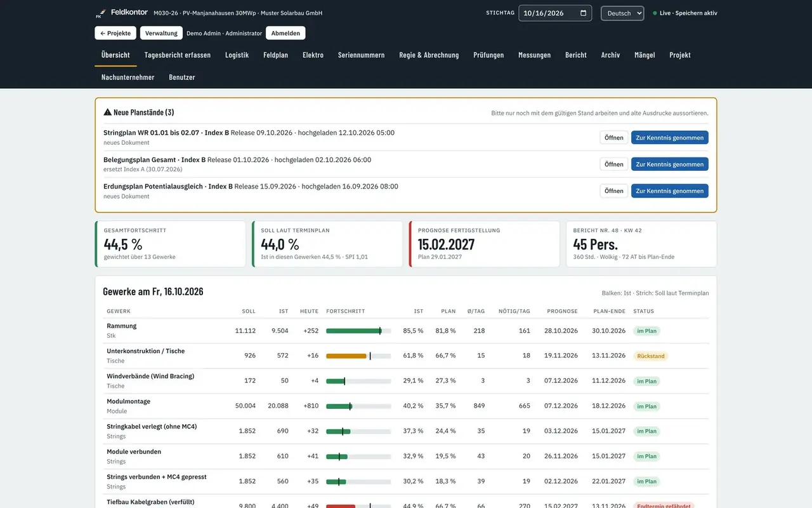Click the green Live status indicator dot

coord(655,13)
